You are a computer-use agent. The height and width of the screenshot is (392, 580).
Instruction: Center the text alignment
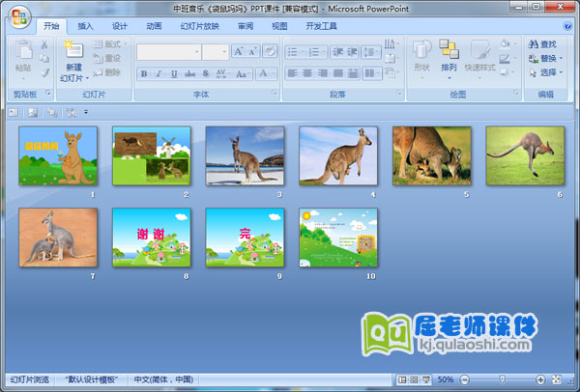point(307,73)
